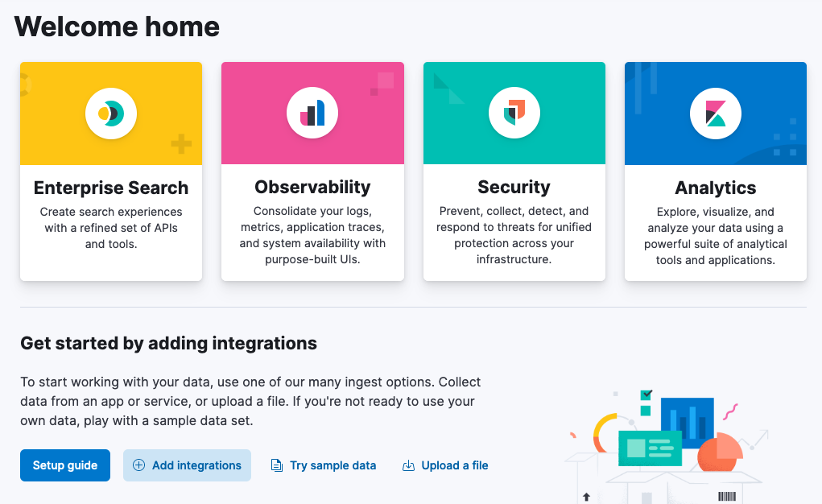Open Try sample data
This screenshot has width=822, height=504.
333,465
